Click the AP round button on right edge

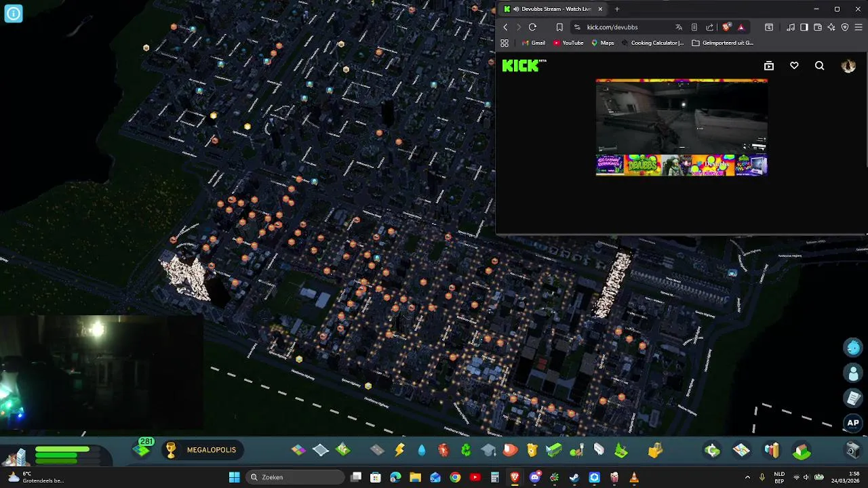[x=853, y=423]
